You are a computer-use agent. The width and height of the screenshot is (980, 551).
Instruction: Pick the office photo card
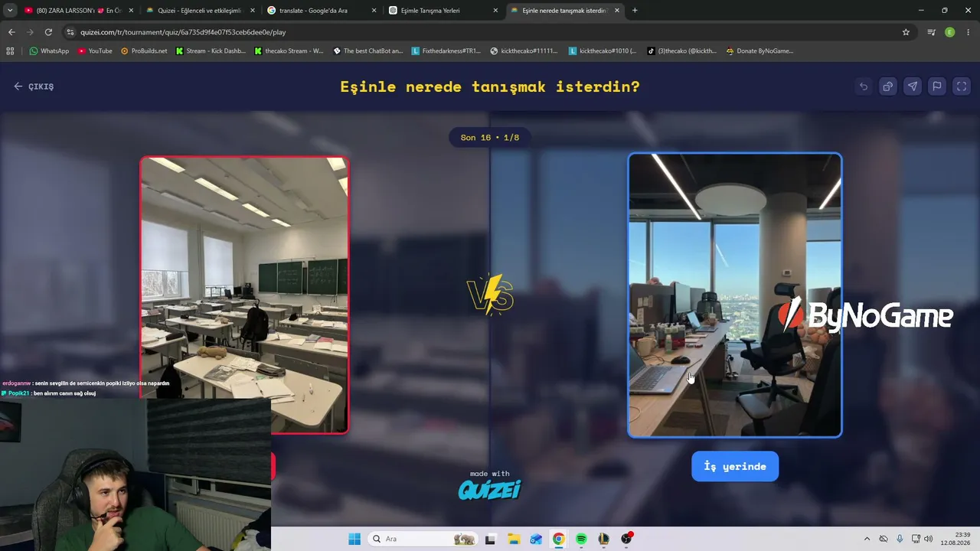pyautogui.click(x=735, y=295)
